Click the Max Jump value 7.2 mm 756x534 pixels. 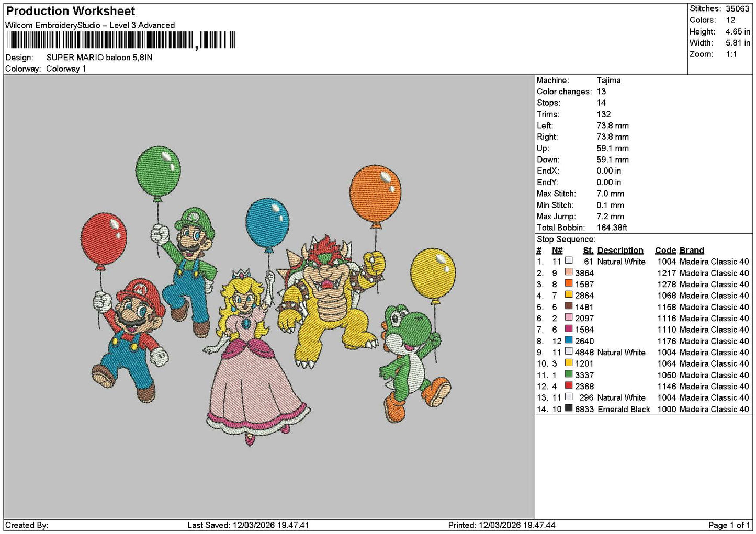pos(610,216)
